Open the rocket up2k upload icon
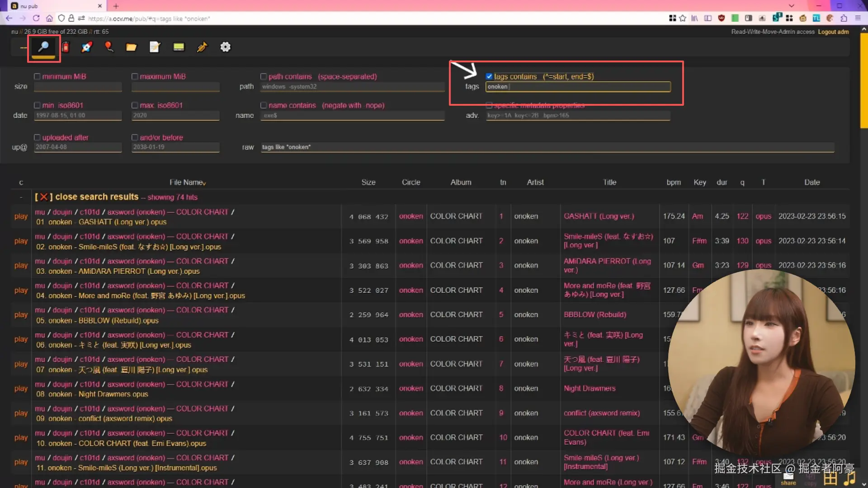 tap(87, 47)
